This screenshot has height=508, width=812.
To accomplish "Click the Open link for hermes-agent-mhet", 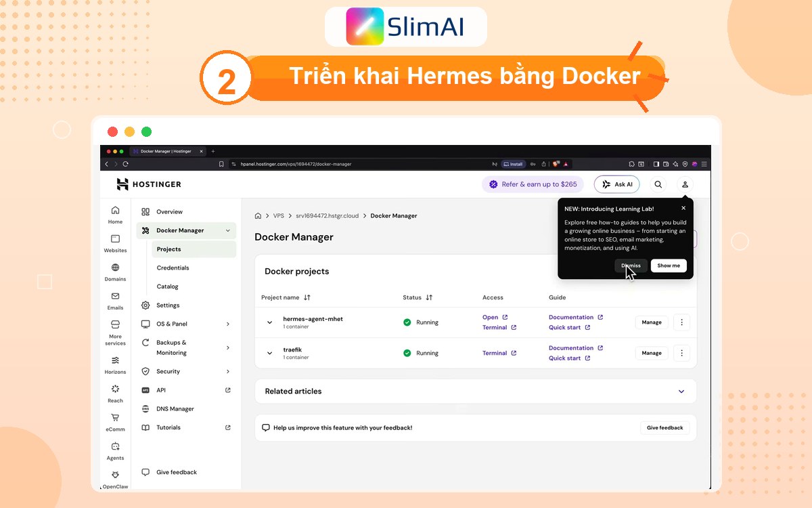I will coord(495,317).
